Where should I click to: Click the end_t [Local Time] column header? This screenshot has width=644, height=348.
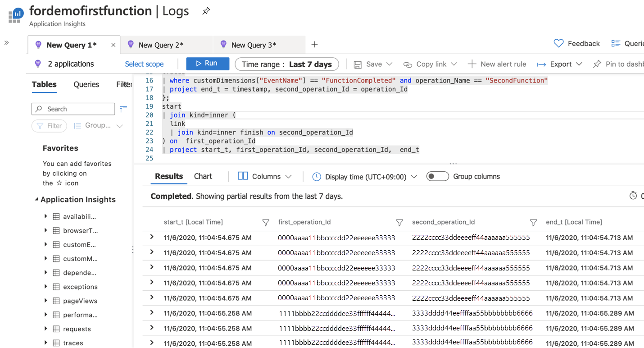[574, 222]
